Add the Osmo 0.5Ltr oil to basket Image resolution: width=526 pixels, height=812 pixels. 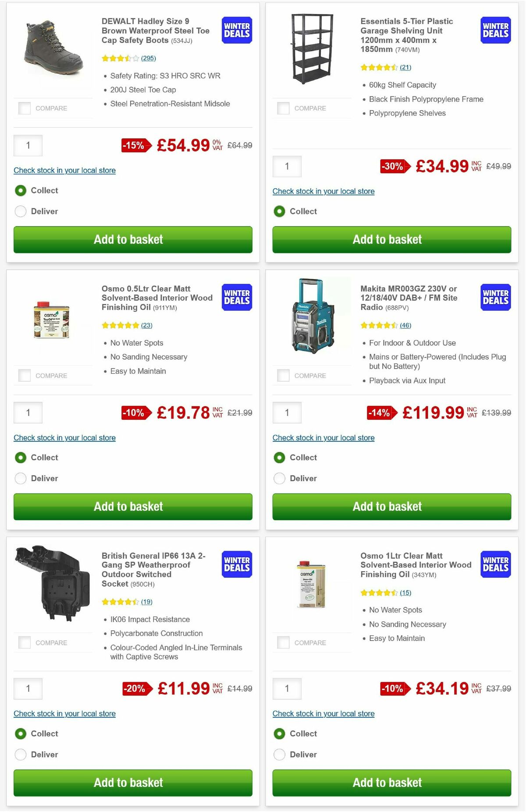pos(133,507)
